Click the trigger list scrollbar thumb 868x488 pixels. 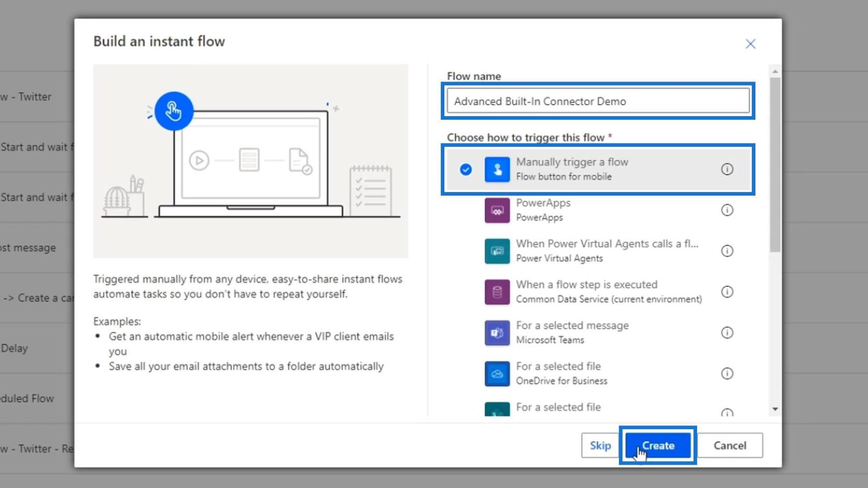[774, 165]
